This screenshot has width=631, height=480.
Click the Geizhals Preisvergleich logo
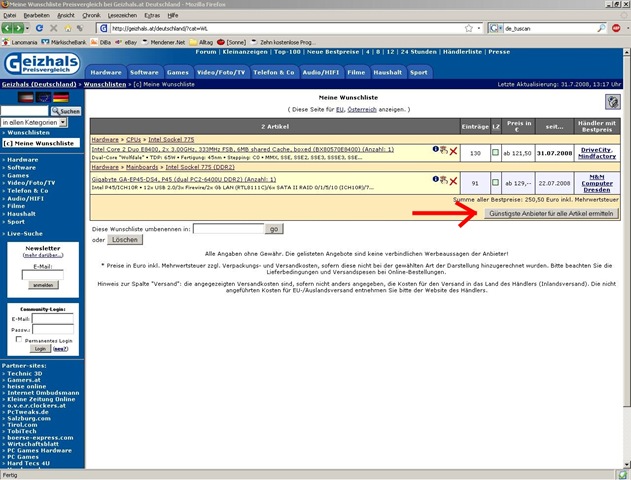coord(42,64)
